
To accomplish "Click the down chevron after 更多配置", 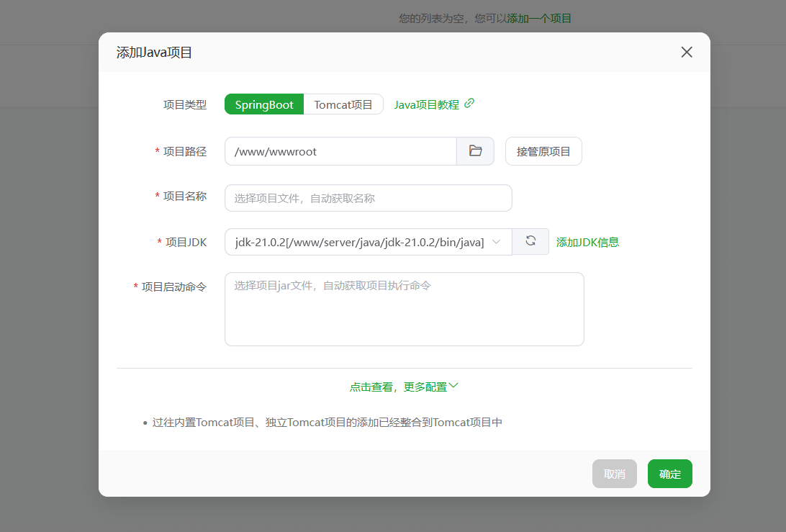I will [x=453, y=386].
